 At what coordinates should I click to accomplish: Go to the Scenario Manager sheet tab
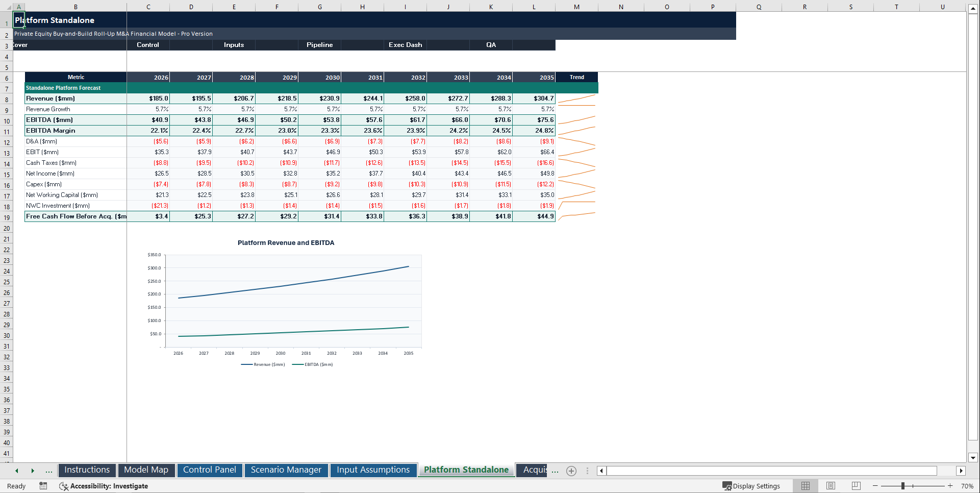point(286,470)
